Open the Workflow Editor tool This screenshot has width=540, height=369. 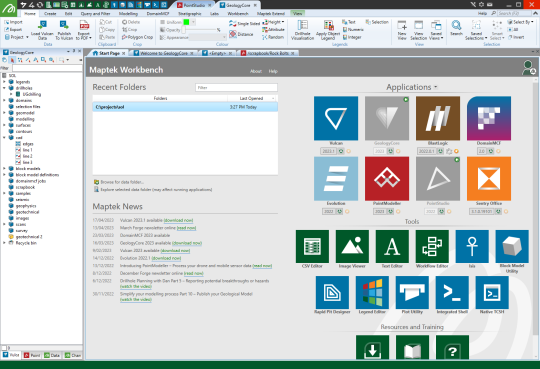click(x=432, y=246)
